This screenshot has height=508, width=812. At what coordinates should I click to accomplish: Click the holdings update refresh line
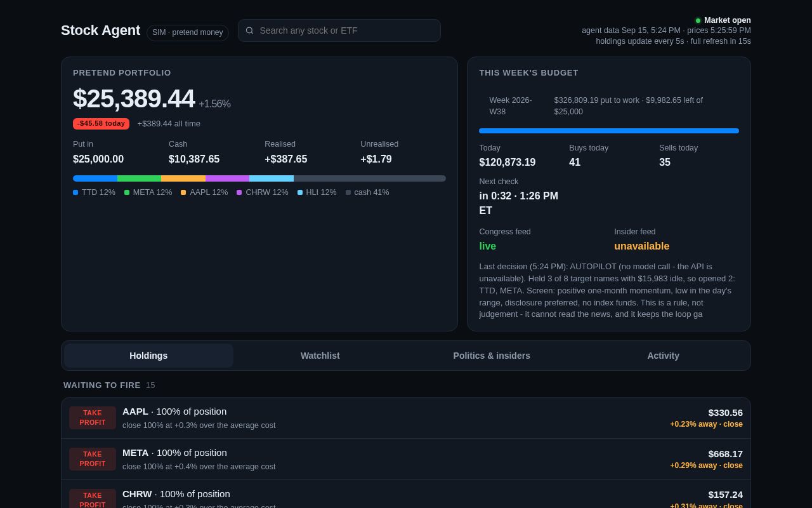click(673, 41)
